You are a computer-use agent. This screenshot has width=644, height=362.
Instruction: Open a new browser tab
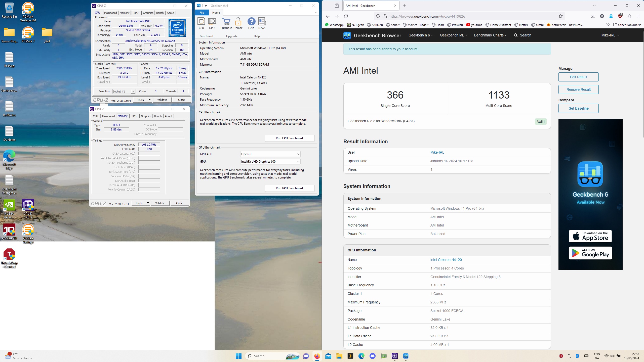click(405, 6)
